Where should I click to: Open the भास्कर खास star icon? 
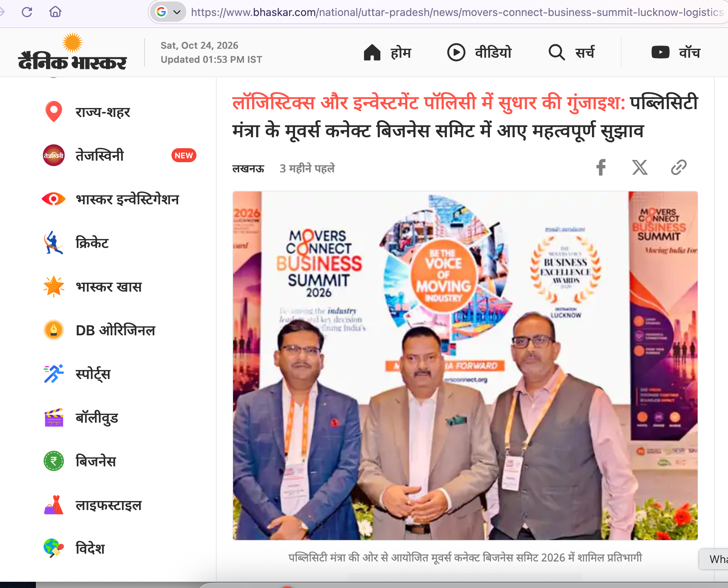[x=54, y=286]
